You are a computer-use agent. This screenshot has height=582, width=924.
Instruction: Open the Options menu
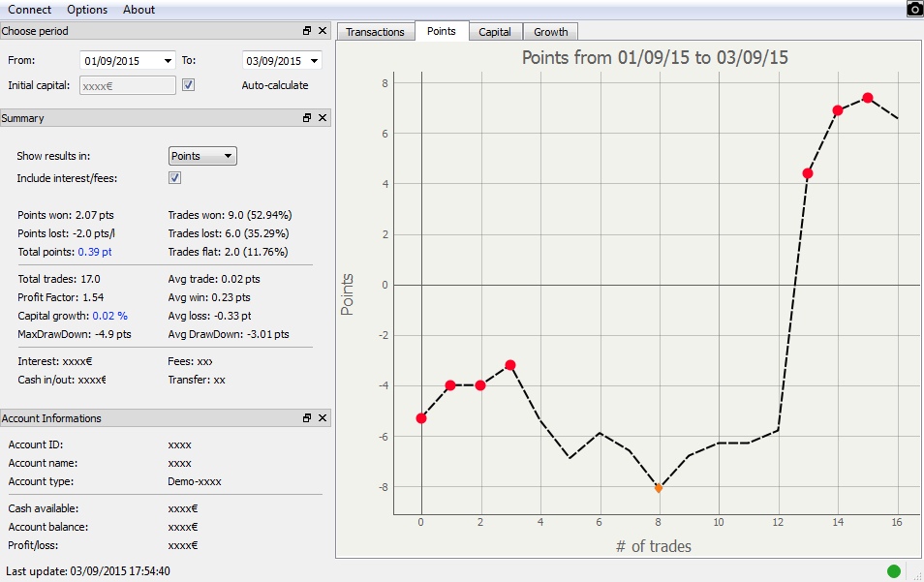(87, 10)
